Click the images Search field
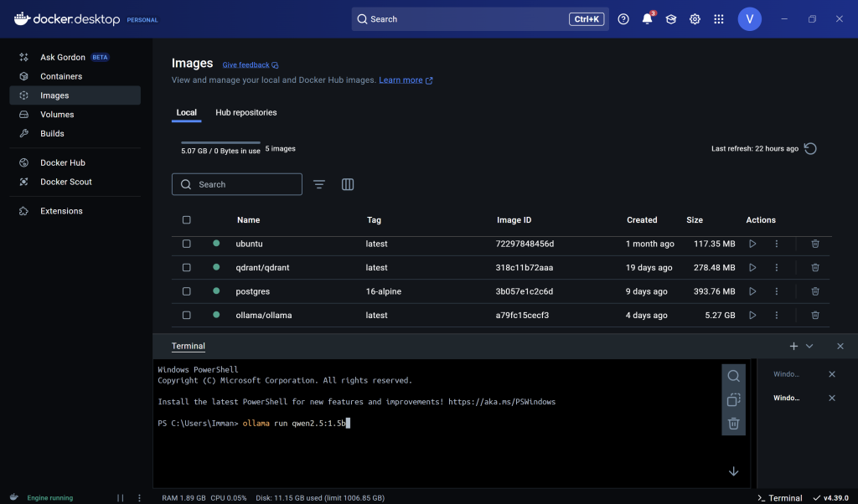This screenshot has width=858, height=504. (x=237, y=185)
